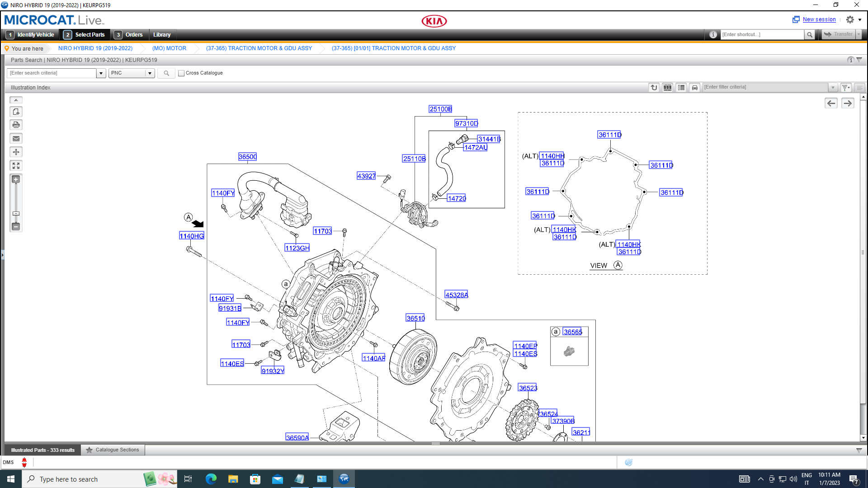Click the zoom in plus button

(16, 179)
